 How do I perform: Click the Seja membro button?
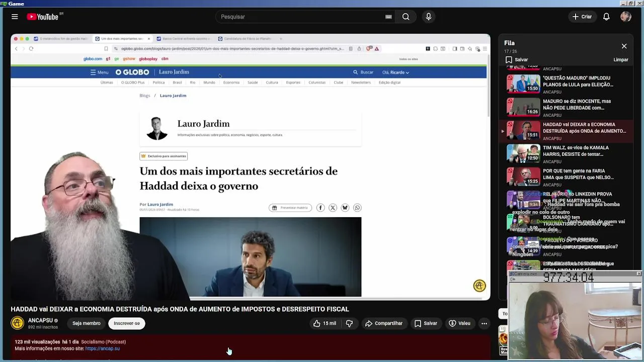click(x=86, y=323)
